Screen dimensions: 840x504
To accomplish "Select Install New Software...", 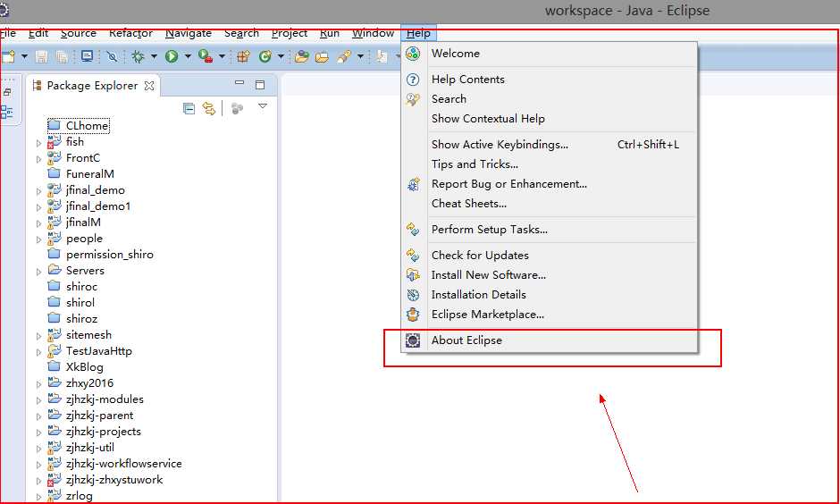I will (x=549, y=275).
